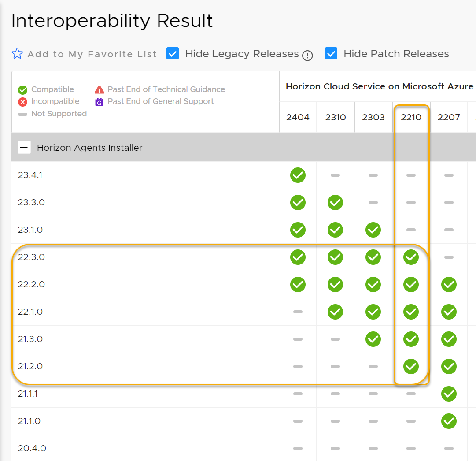476x461 pixels.
Task: Click Past End of General Support purple icon
Action: pos(99,102)
